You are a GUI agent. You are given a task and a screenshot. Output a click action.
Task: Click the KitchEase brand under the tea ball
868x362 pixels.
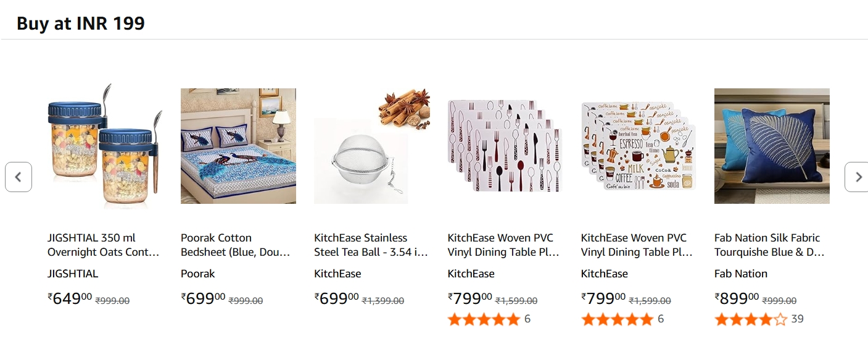(x=337, y=274)
